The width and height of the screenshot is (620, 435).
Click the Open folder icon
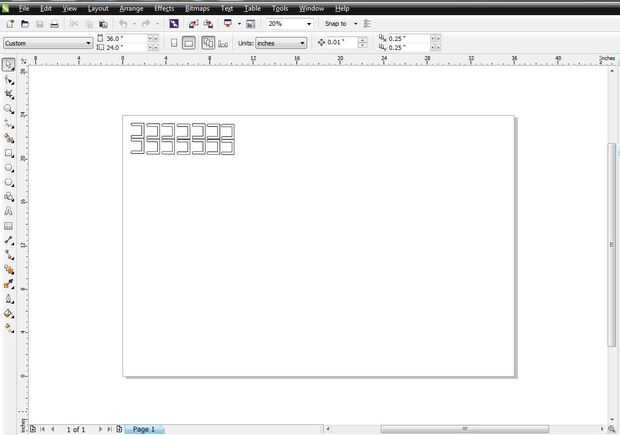(x=25, y=24)
